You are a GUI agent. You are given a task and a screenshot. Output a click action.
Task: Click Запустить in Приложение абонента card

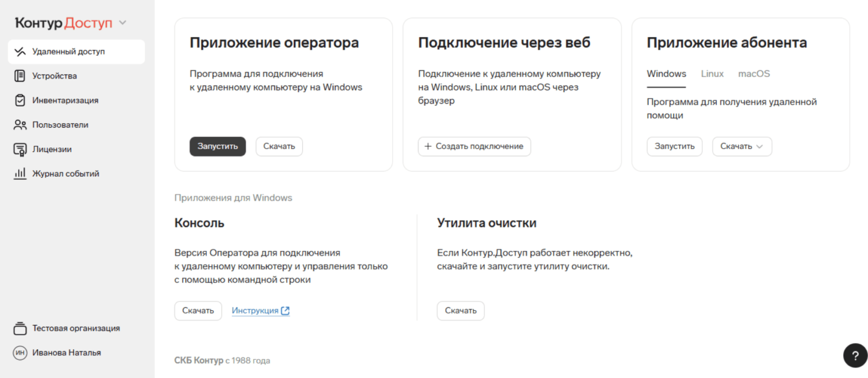[x=674, y=146]
